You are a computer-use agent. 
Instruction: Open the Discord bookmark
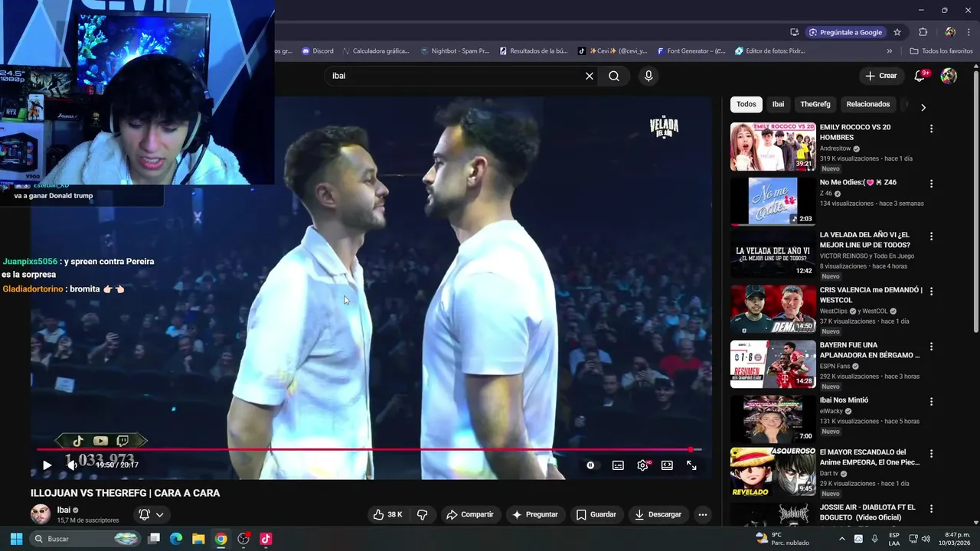(318, 51)
